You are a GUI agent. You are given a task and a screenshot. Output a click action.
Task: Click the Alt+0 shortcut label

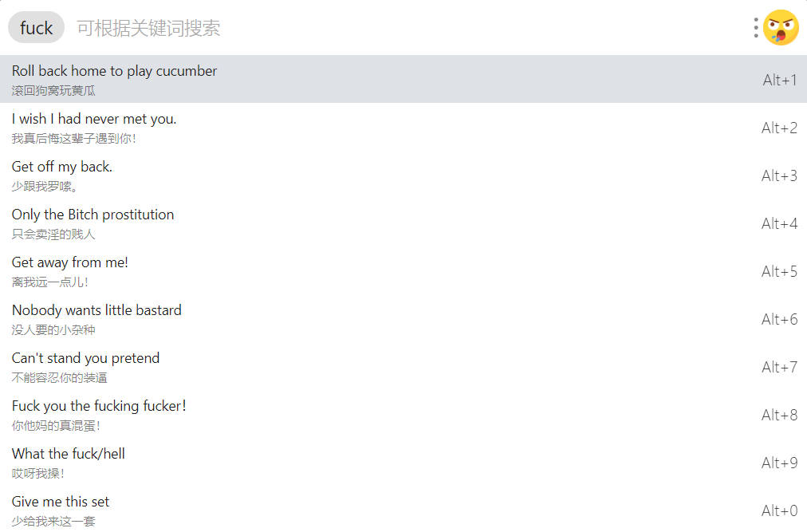(x=780, y=511)
